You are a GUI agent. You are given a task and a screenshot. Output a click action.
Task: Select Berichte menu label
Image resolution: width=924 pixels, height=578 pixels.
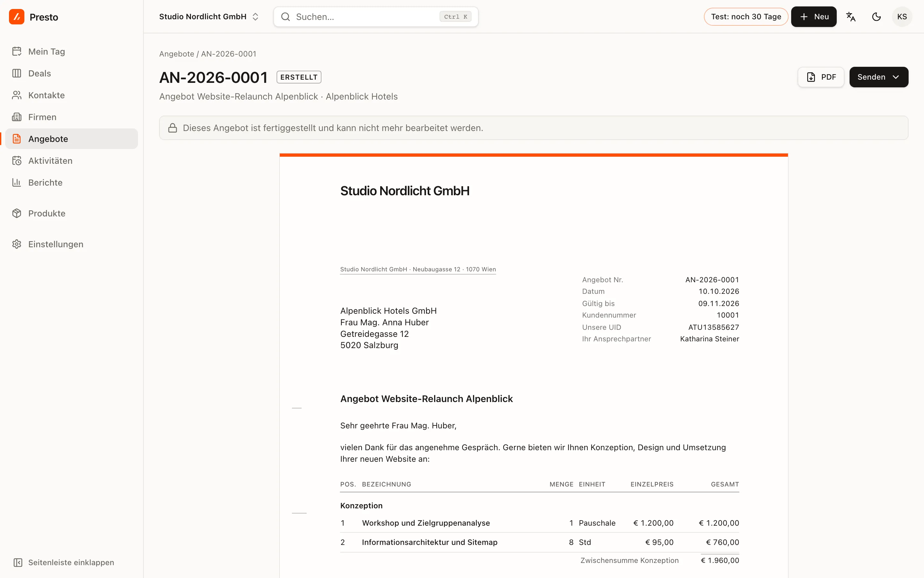[x=46, y=182]
